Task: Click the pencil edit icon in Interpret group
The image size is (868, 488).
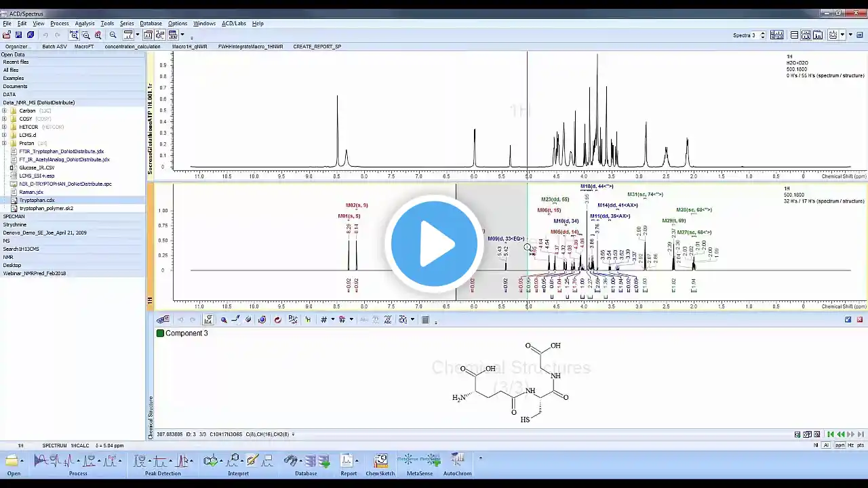Action: coord(252,461)
